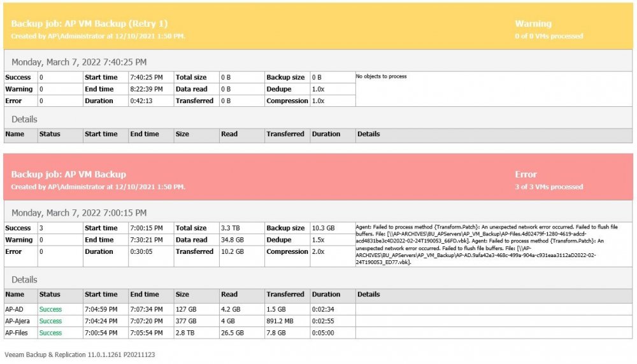Click the green Success status for AP-Files
This screenshot has height=364, width=637.
tap(50, 333)
